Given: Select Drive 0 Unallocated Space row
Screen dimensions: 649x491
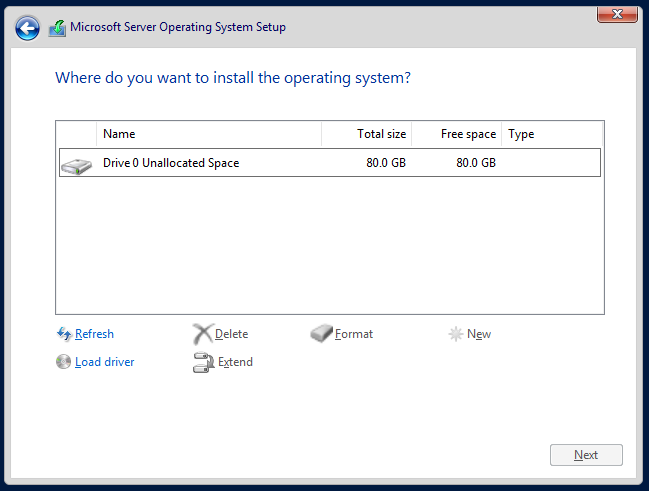Looking at the screenshot, I should (x=330, y=163).
